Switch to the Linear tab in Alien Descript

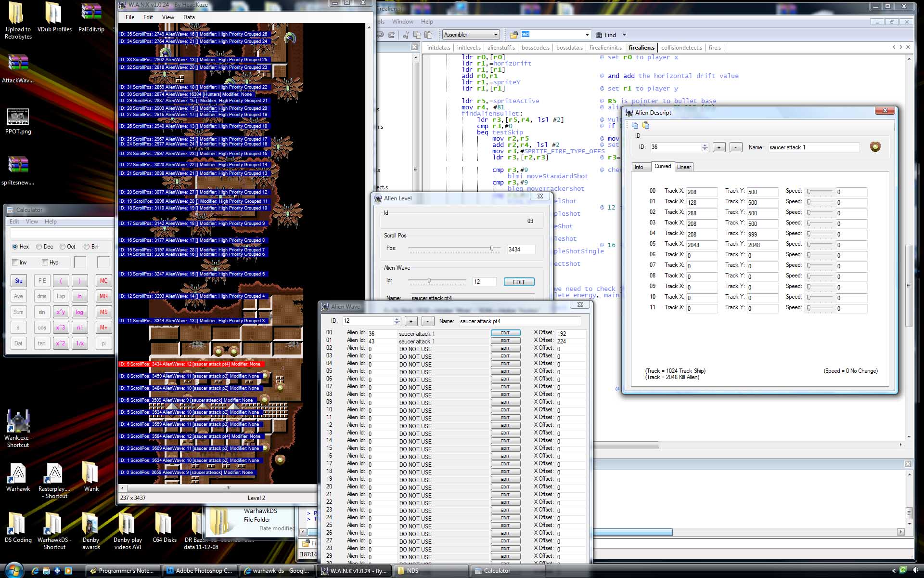[x=683, y=167]
